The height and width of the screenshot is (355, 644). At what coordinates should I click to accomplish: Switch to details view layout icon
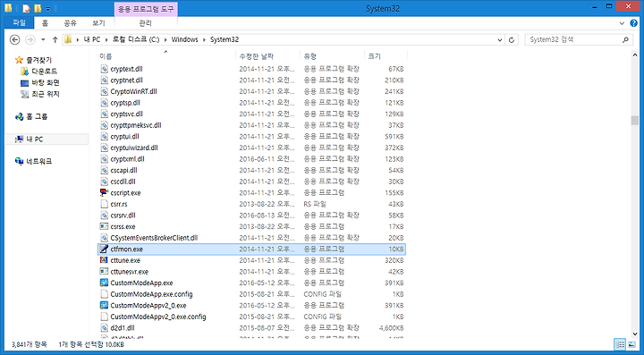620,344
